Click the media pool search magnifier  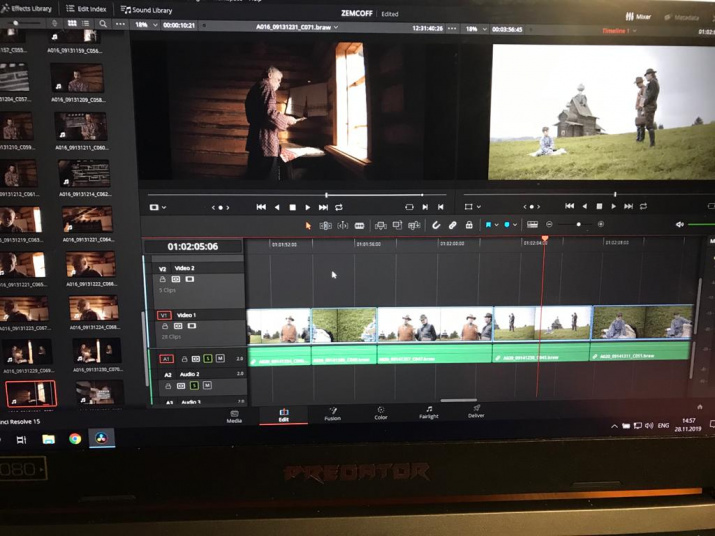click(x=103, y=24)
